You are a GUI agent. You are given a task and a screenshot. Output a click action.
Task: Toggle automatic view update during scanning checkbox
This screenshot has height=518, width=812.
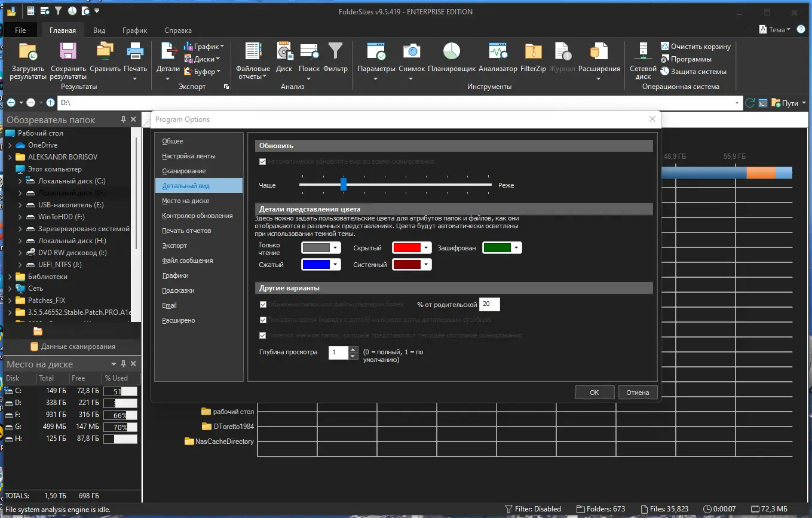(263, 161)
